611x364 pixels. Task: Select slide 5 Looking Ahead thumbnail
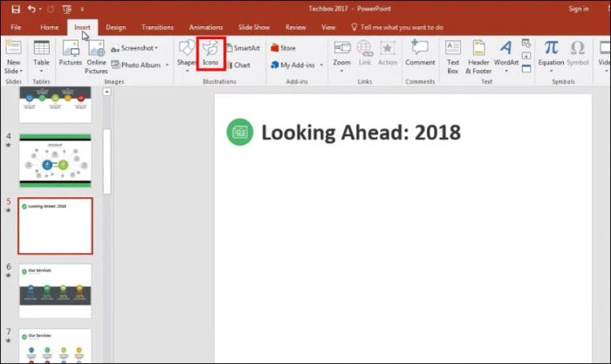(x=55, y=226)
